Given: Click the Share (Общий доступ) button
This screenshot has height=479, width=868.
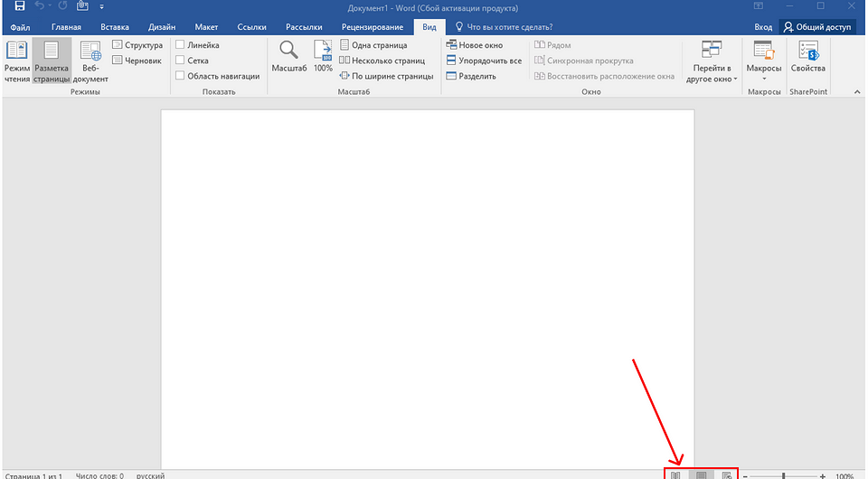Looking at the screenshot, I should point(817,27).
